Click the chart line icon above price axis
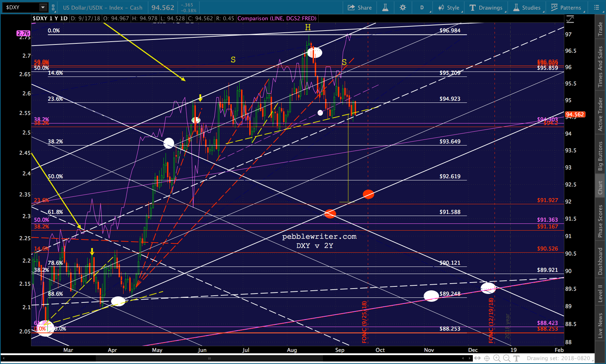Viewport: 606px width, 364px height. (570, 19)
